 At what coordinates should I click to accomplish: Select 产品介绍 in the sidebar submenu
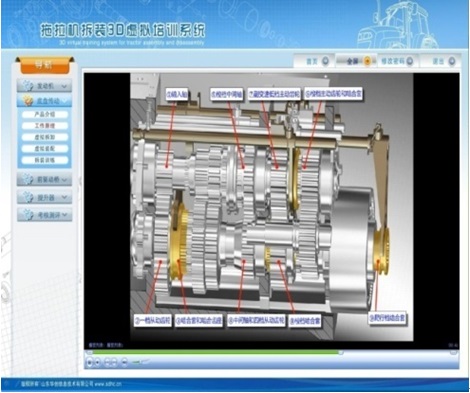45,114
